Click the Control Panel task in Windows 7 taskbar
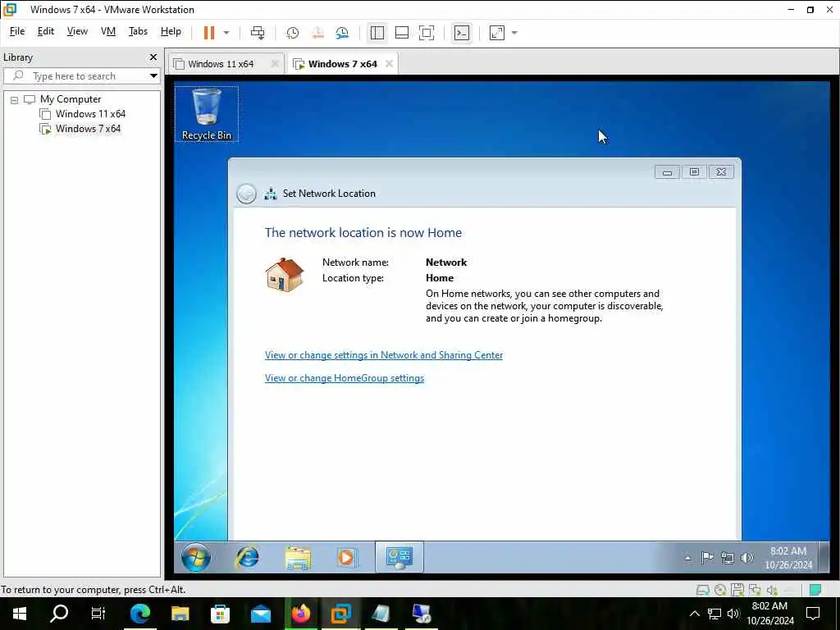Image resolution: width=840 pixels, height=630 pixels. click(x=399, y=557)
